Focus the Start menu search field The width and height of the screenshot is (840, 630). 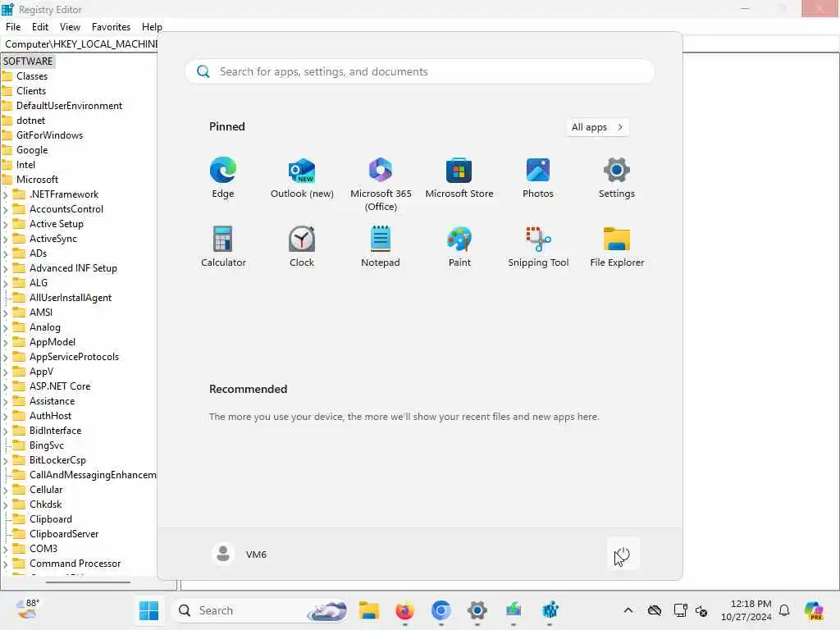pyautogui.click(x=419, y=71)
